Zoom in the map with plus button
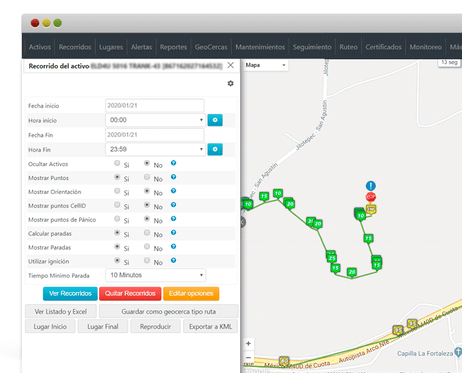This screenshot has height=373, width=462. click(248, 344)
